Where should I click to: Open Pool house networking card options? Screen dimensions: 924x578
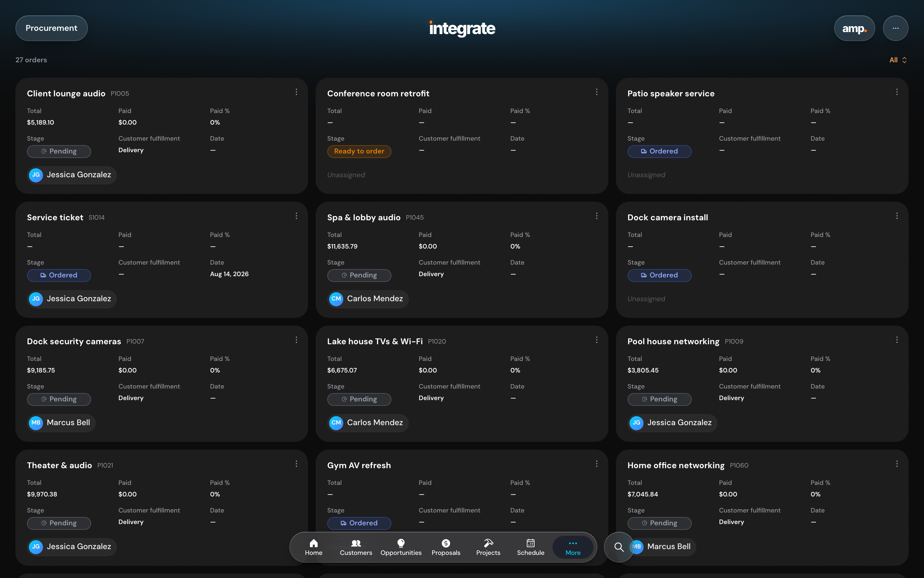coord(897,340)
